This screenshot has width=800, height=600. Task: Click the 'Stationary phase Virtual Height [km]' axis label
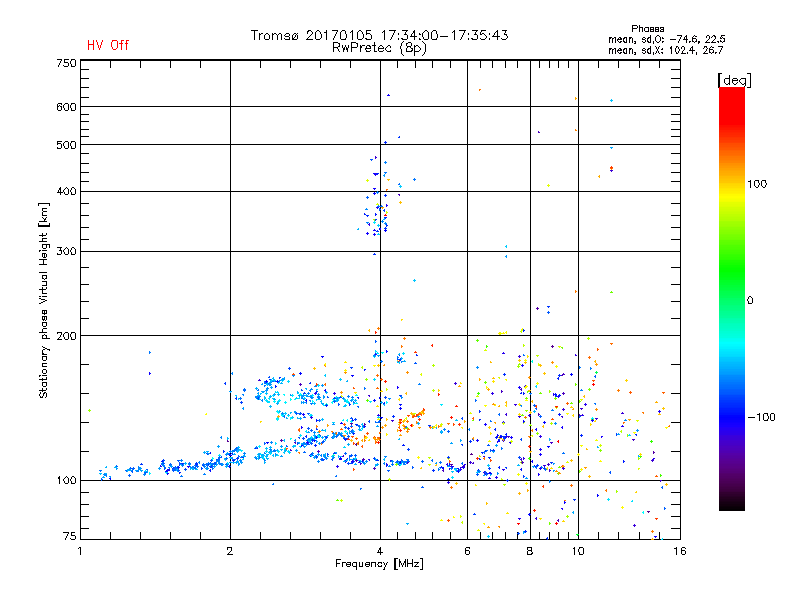44,300
